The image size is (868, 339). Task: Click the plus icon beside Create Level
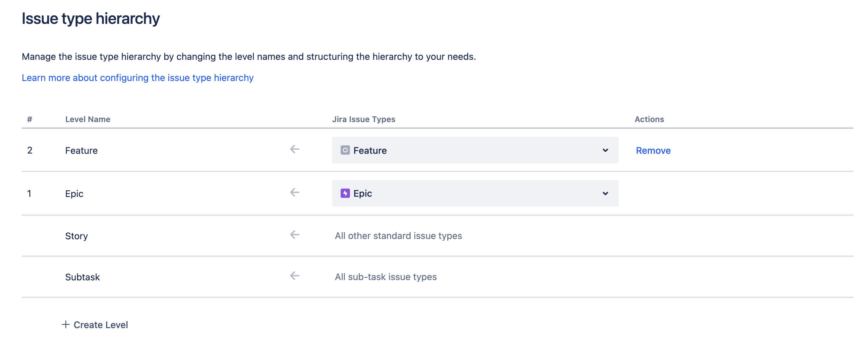coord(66,324)
